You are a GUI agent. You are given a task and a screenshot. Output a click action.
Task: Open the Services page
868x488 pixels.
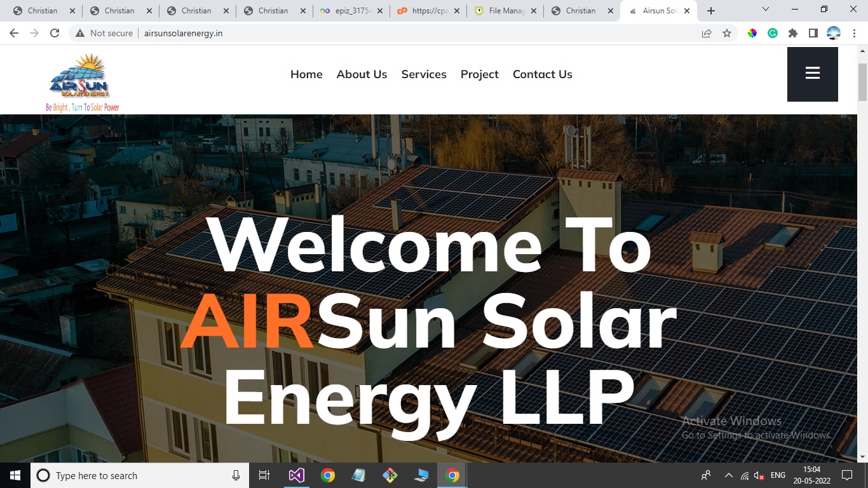[x=424, y=74]
